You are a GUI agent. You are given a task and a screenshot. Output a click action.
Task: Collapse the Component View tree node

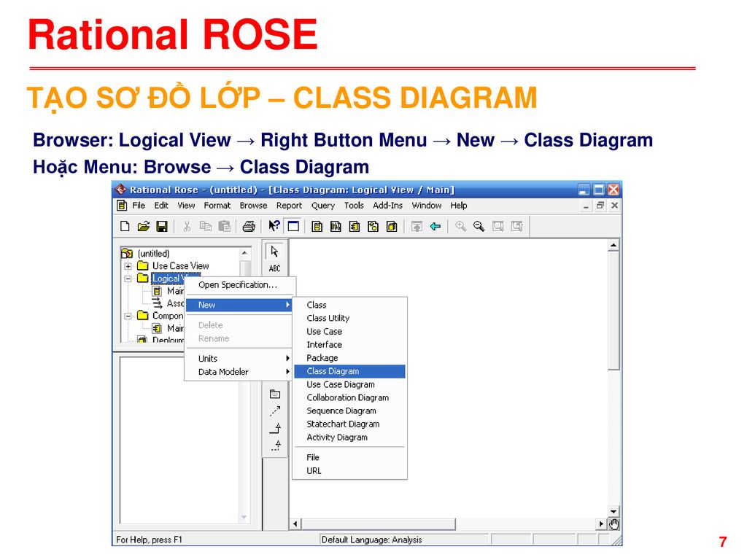(128, 316)
